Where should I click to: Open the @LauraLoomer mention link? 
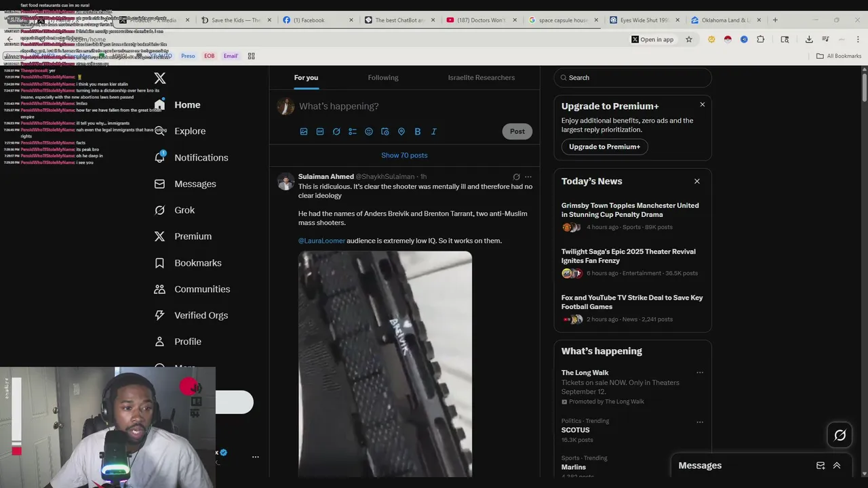point(321,241)
